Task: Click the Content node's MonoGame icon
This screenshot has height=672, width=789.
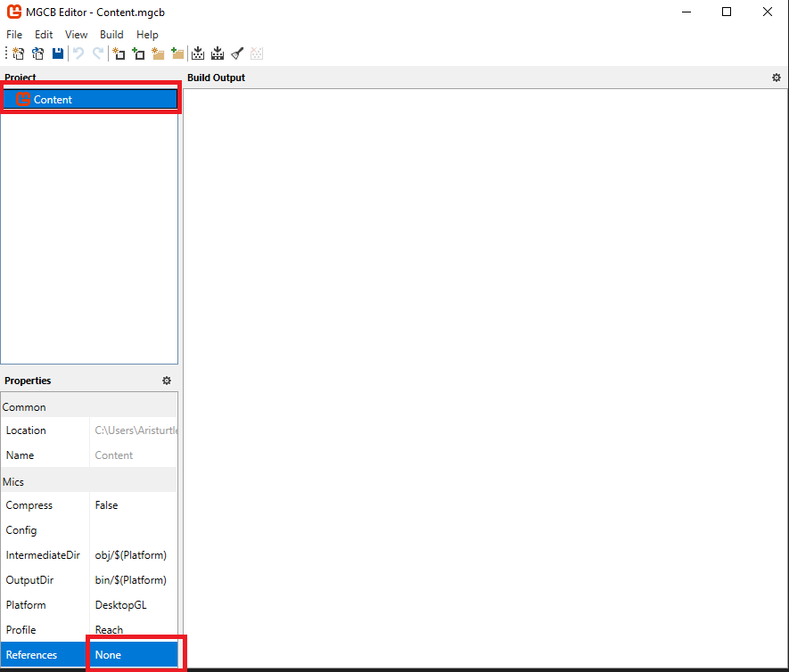Action: 23,99
